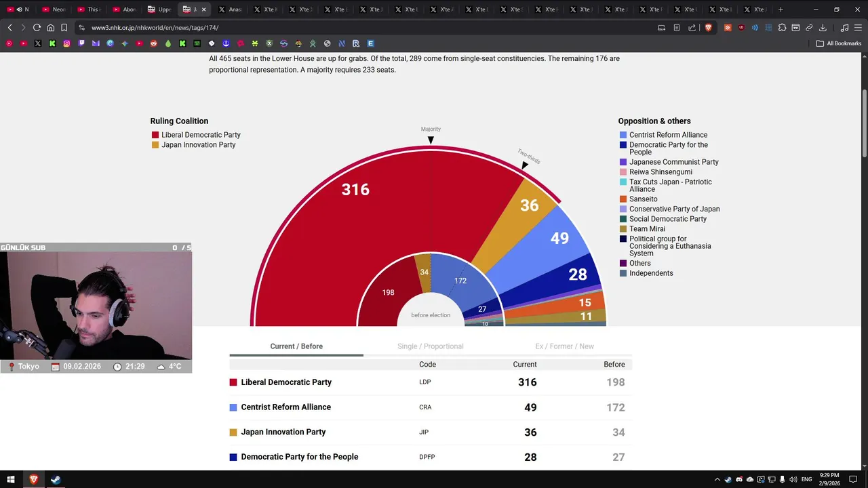Click the Sanseito legend color swatch
The height and width of the screenshot is (488, 868).
623,199
